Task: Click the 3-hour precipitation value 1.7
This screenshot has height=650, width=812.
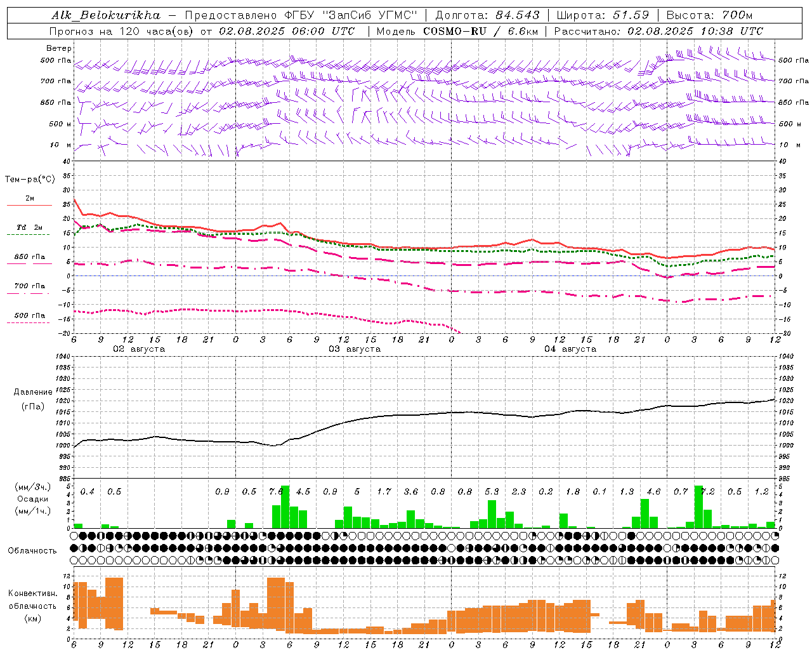Action: coord(384,492)
